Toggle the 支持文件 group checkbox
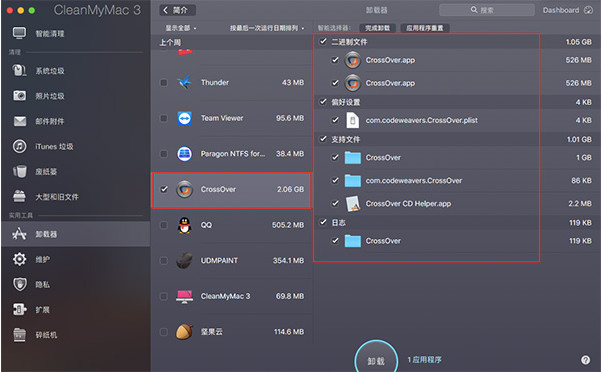 323,139
